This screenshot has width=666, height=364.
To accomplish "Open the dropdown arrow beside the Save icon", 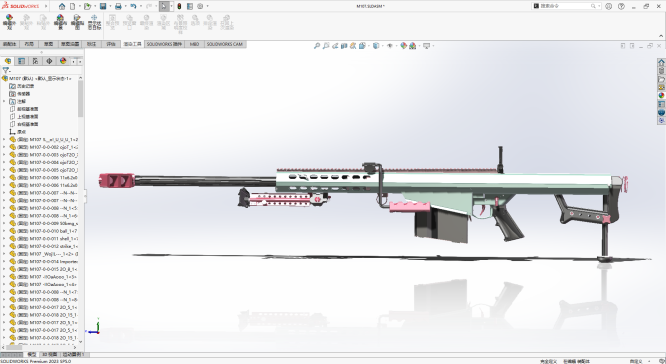I will pyautogui.click(x=110, y=6).
